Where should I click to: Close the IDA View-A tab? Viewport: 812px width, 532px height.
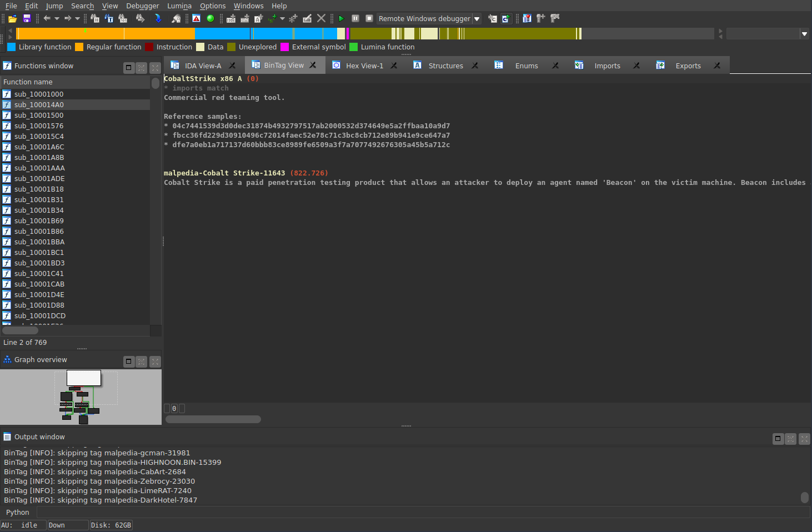[232, 66]
